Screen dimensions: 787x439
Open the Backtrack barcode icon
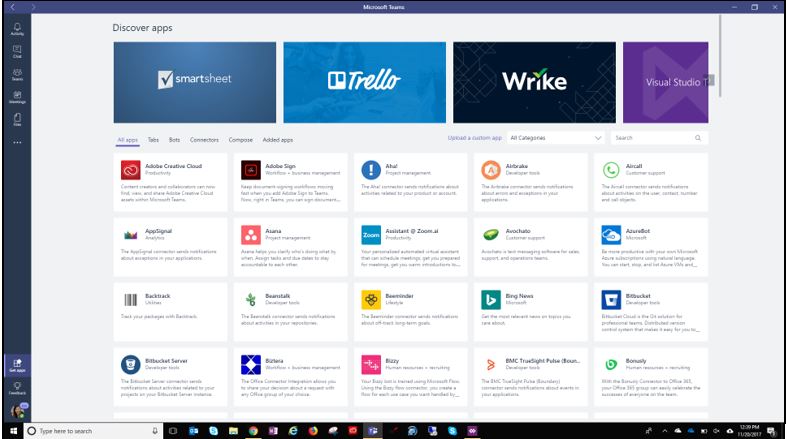(130, 300)
